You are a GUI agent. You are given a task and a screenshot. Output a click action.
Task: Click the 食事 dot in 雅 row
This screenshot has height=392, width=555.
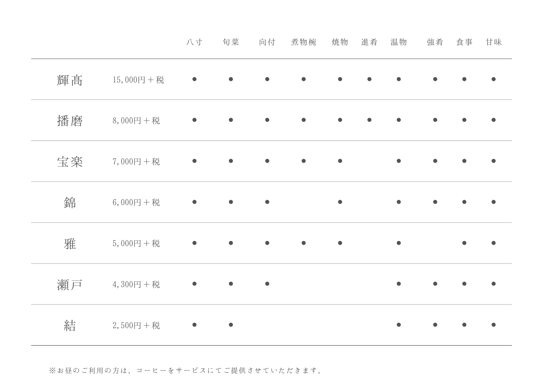(x=464, y=243)
